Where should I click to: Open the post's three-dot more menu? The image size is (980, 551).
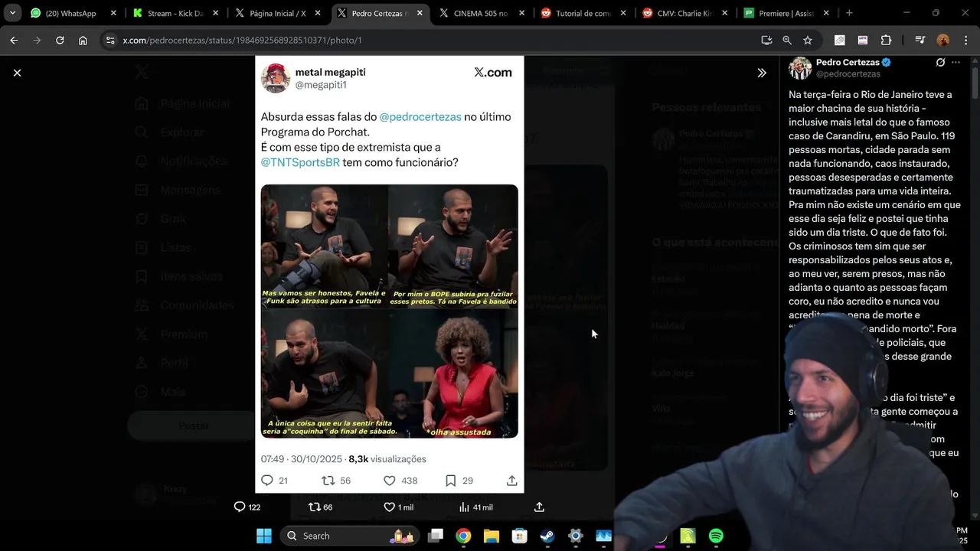pyautogui.click(x=955, y=63)
